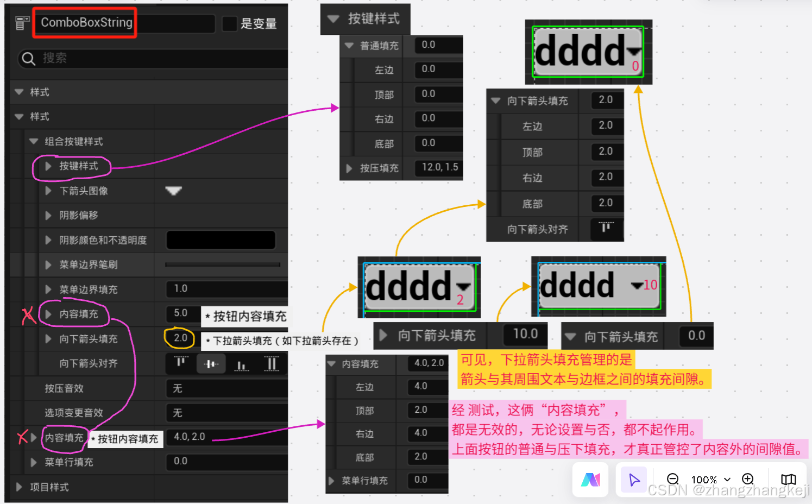The width and height of the screenshot is (812, 504).
Task: Toggle bottom alignment for 向下箭头对齐
Action: coord(242,363)
